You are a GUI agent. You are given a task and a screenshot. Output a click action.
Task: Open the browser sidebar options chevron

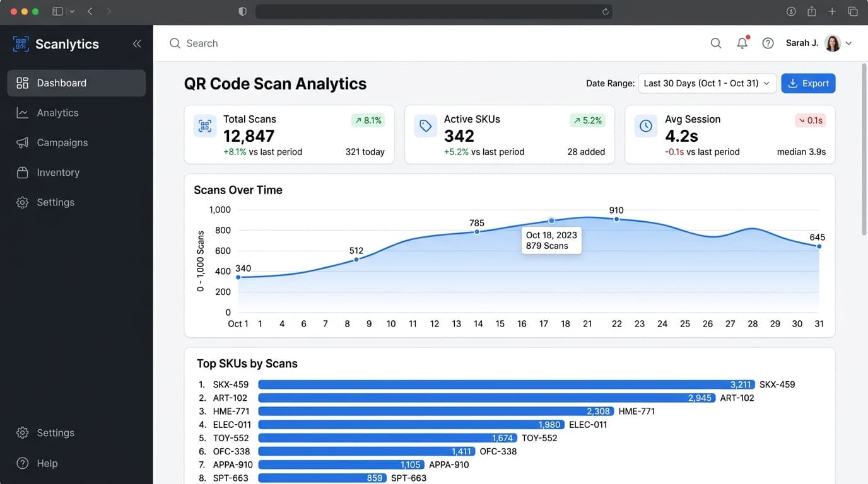(x=72, y=11)
